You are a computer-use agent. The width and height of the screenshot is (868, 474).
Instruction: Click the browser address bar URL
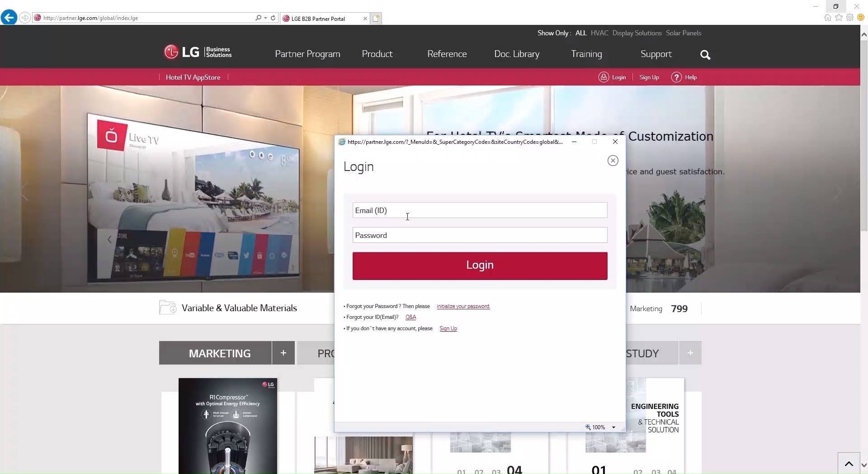(145, 18)
